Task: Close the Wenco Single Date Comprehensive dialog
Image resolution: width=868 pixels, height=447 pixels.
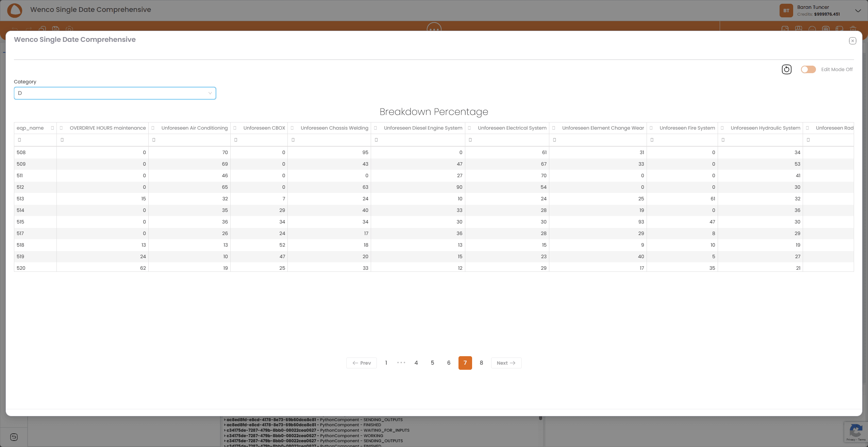Action: tap(852, 41)
